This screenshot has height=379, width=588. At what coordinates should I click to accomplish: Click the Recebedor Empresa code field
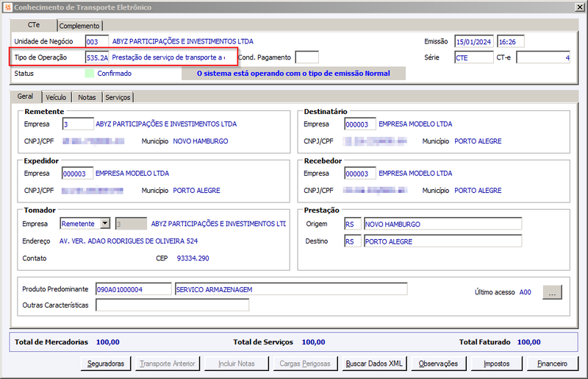[360, 174]
